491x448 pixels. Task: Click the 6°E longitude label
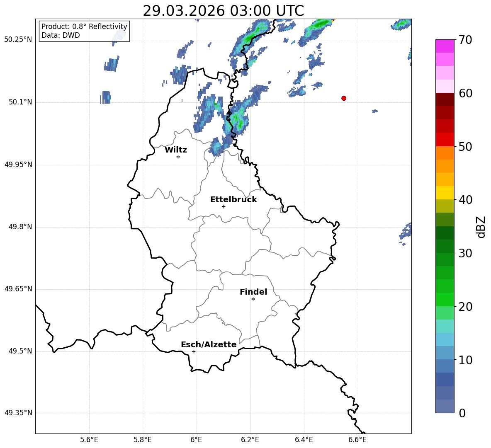[x=196, y=440]
